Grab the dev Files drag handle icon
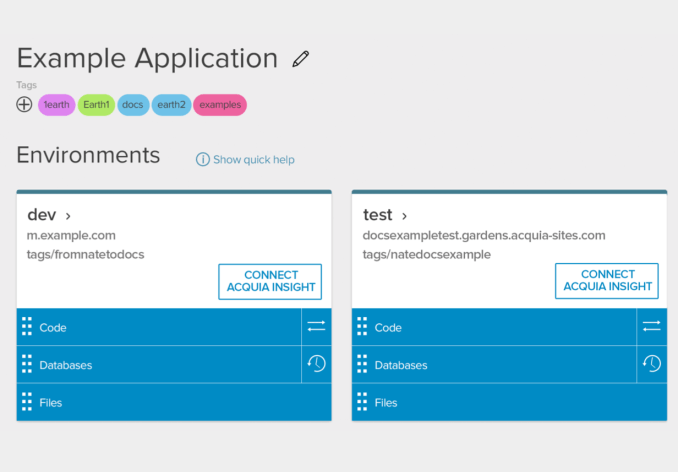The height and width of the screenshot is (472, 678). pyautogui.click(x=27, y=402)
